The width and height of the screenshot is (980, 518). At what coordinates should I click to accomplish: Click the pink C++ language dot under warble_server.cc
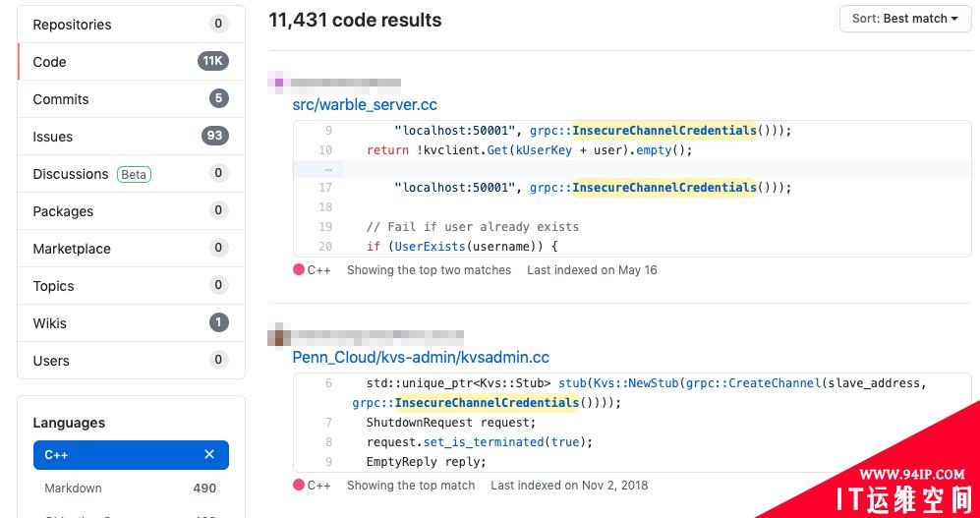(x=299, y=270)
